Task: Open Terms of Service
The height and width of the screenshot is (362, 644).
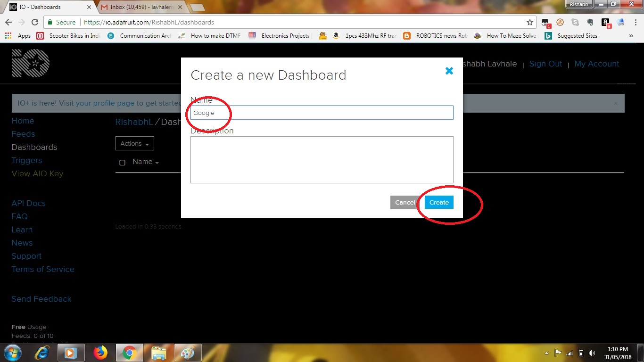Action: coord(43,269)
